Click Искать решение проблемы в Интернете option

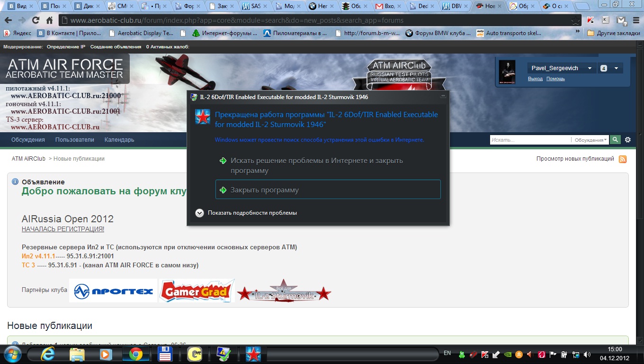328,165
